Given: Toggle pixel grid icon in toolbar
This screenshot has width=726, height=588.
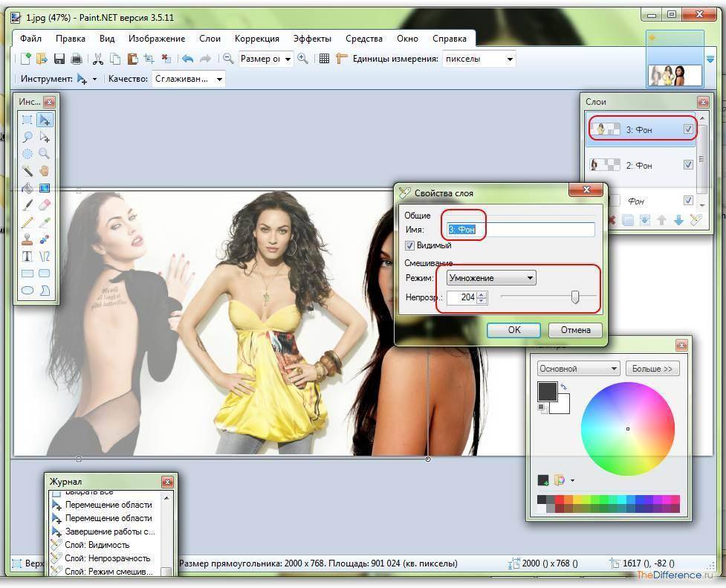Looking at the screenshot, I should pyautogui.click(x=324, y=59).
